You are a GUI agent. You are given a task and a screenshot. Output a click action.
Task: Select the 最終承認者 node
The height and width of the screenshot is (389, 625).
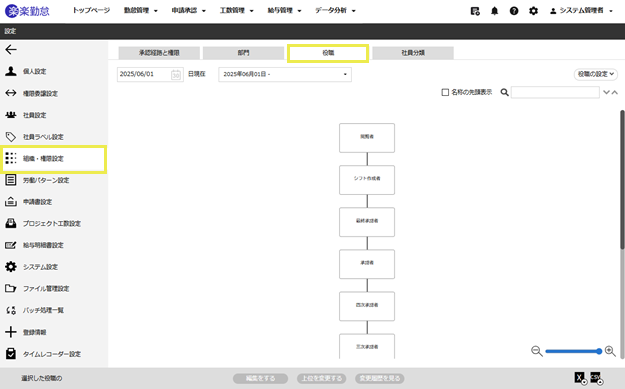click(367, 222)
